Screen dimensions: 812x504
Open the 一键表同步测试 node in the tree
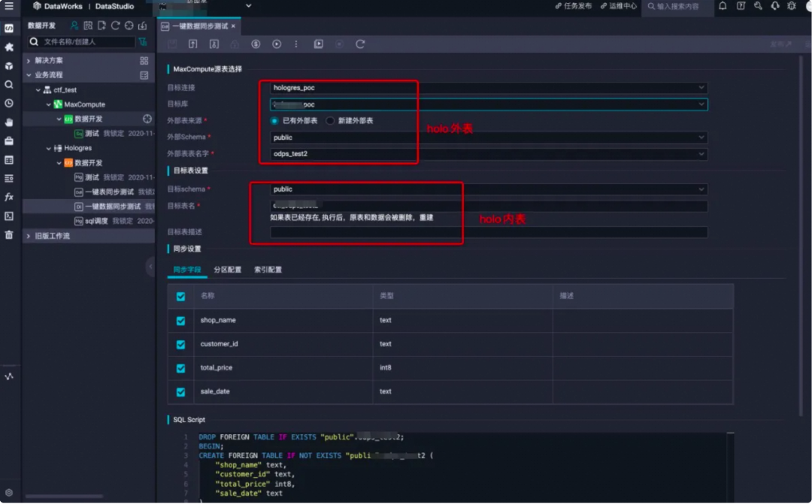(x=109, y=192)
